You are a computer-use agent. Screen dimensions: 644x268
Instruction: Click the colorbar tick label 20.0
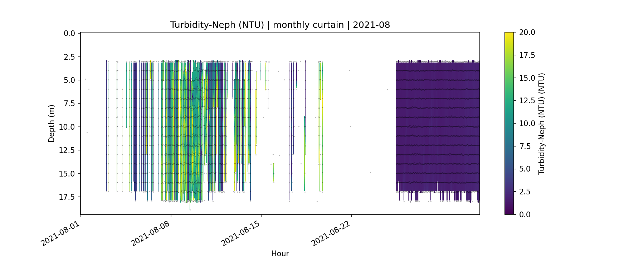pyautogui.click(x=527, y=33)
